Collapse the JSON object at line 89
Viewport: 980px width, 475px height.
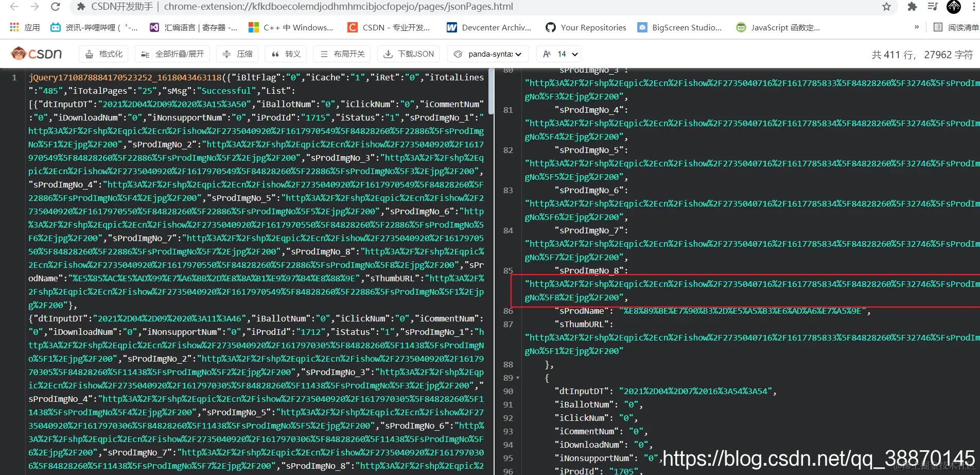tap(518, 378)
